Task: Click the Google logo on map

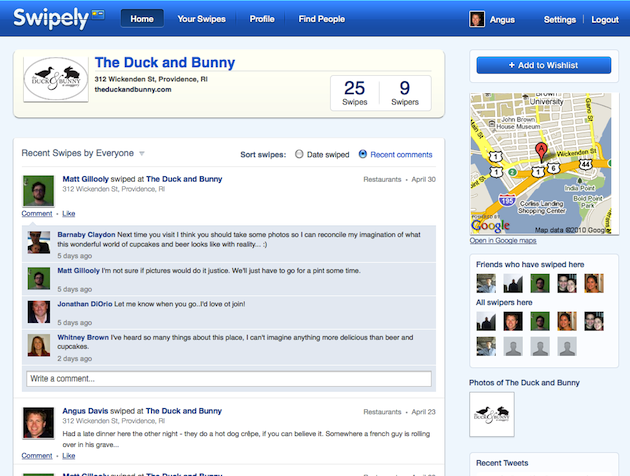Action: pos(490,226)
